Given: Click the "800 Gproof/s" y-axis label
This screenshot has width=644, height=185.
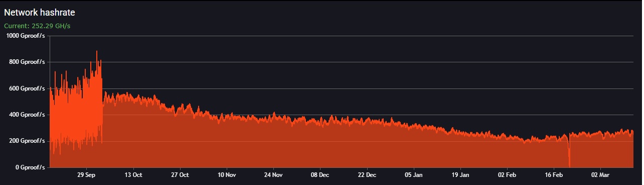Looking at the screenshot, I should click(x=27, y=62).
